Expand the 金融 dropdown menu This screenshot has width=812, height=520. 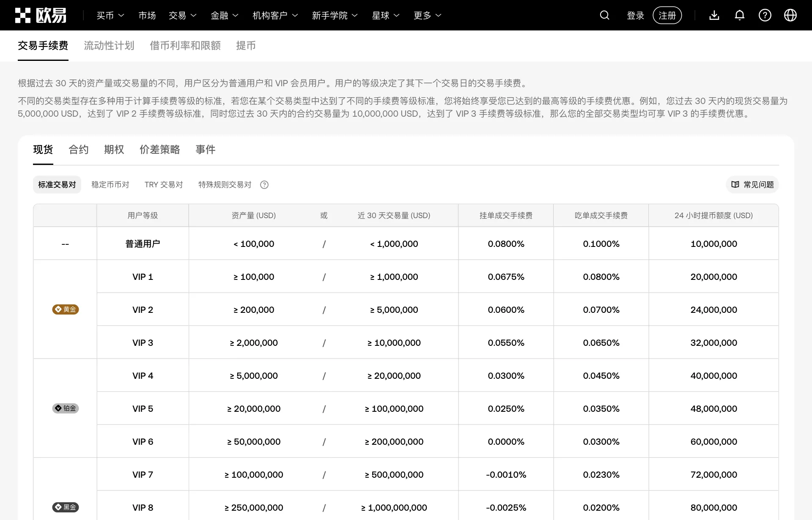pyautogui.click(x=225, y=15)
